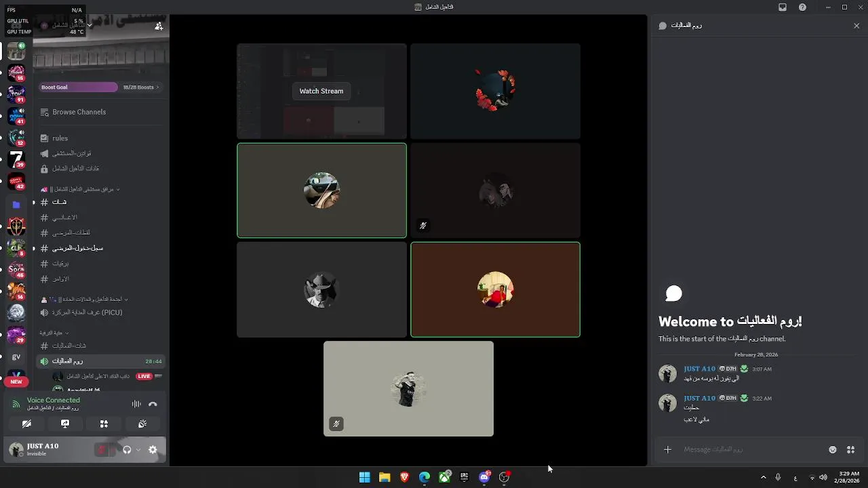The image size is (868, 488).
Task: Click the invite people icon in server header
Action: (159, 26)
